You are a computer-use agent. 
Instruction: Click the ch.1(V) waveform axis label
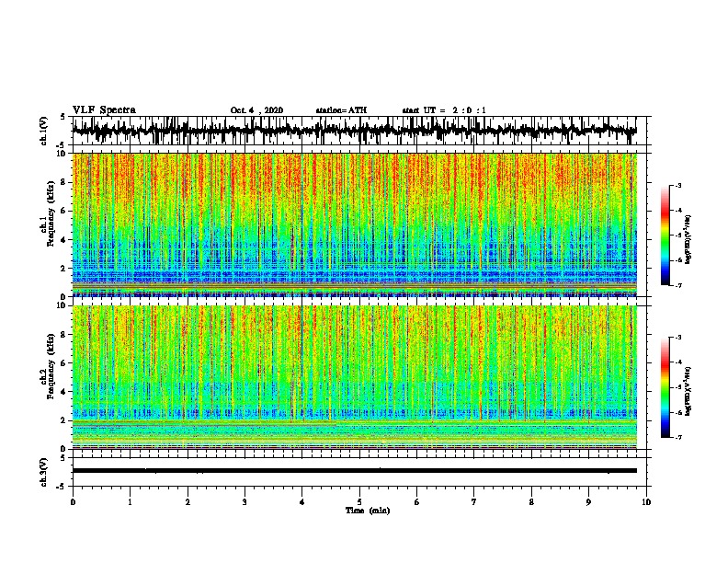pyautogui.click(x=44, y=131)
